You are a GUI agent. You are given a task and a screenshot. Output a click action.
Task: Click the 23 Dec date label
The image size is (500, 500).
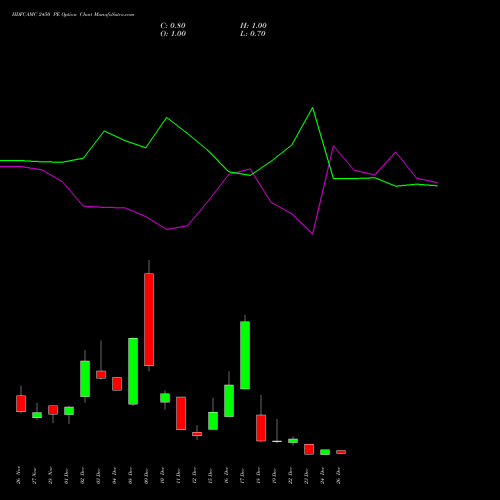tap(306, 475)
